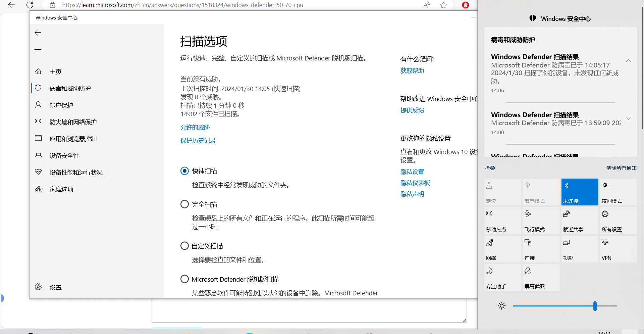Select Microsoft Defender 脱机版扫描 radio button
Viewport: 644px width, 334px height.
point(184,279)
